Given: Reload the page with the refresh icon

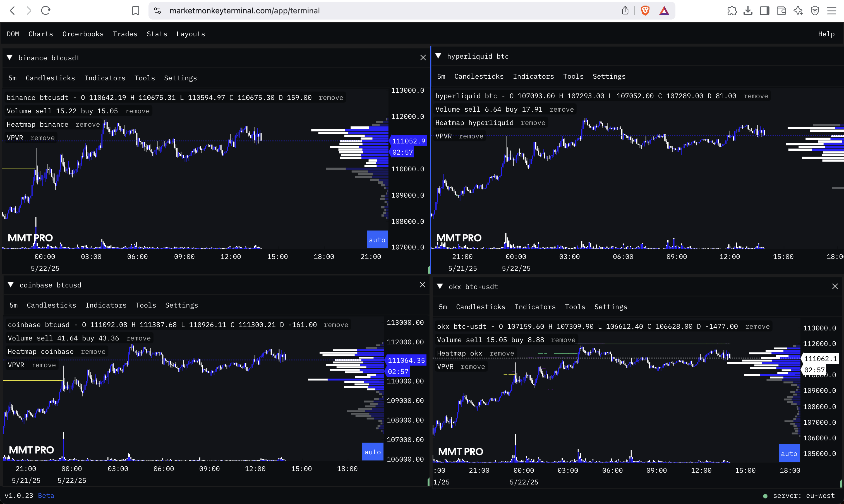Looking at the screenshot, I should (45, 11).
